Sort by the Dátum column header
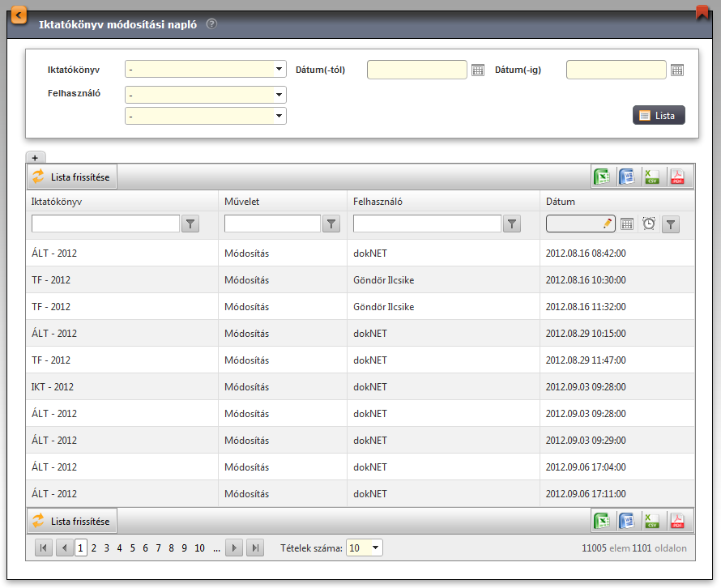Image resolution: width=721 pixels, height=588 pixels. [x=561, y=202]
